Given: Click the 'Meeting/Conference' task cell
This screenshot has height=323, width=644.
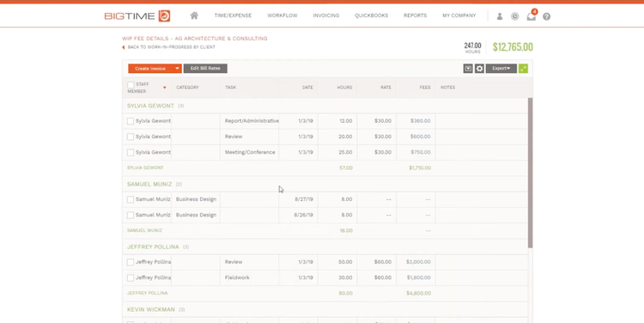Looking at the screenshot, I should click(250, 152).
